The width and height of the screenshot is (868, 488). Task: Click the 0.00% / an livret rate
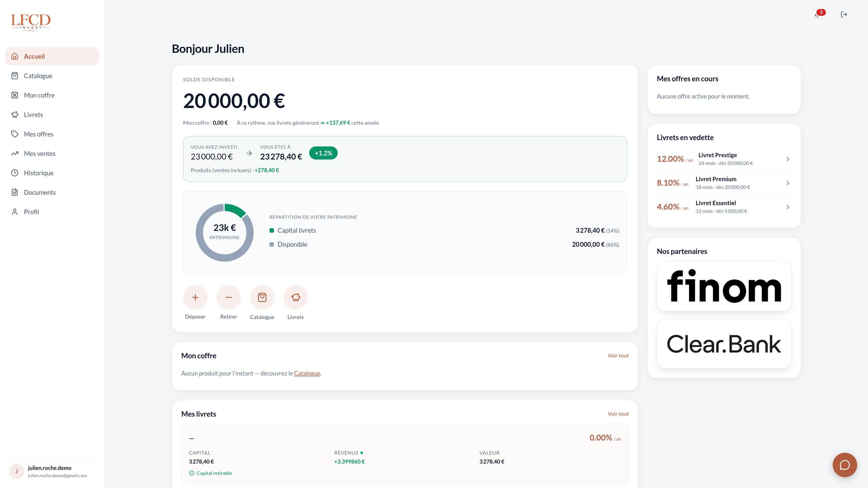pyautogui.click(x=605, y=438)
